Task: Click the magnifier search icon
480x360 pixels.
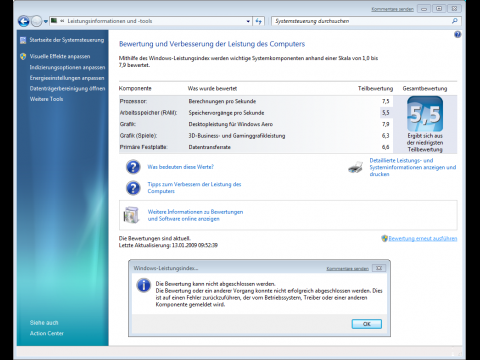Action: pyautogui.click(x=455, y=21)
